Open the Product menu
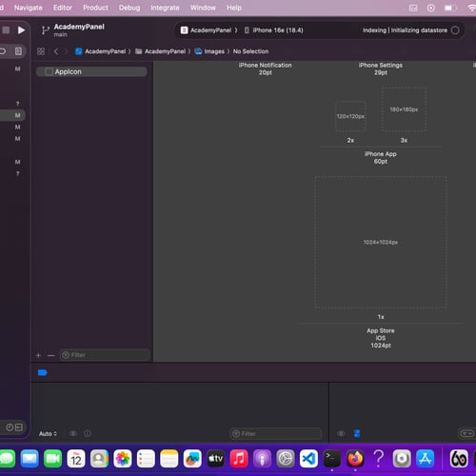Screen dimensions: 476x476 click(95, 8)
